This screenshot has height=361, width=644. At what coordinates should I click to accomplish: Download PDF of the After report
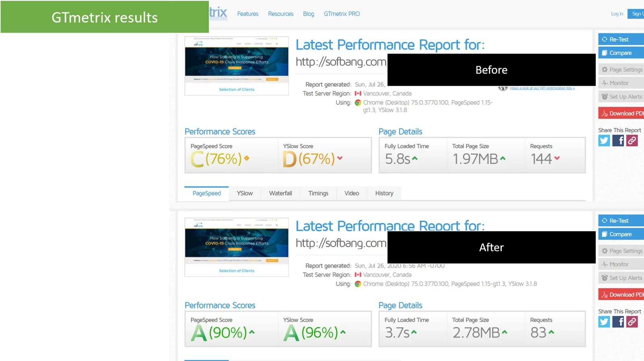[x=621, y=295]
